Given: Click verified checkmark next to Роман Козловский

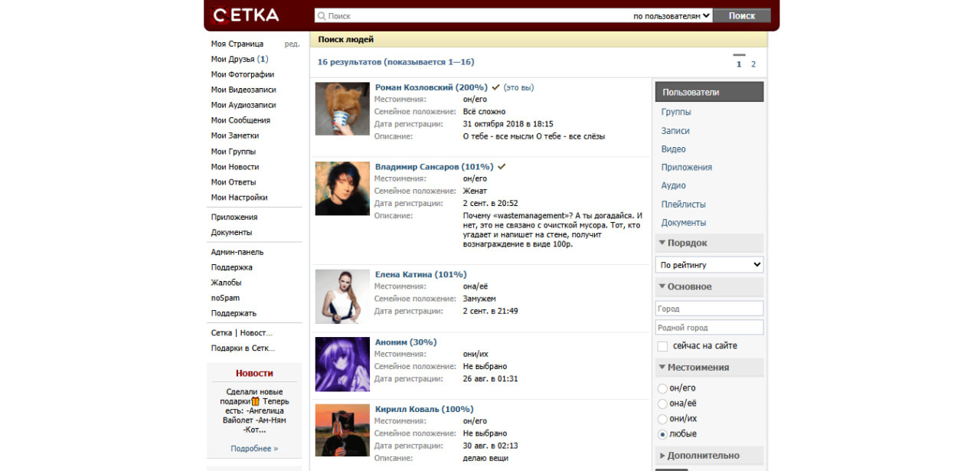Looking at the screenshot, I should (495, 87).
